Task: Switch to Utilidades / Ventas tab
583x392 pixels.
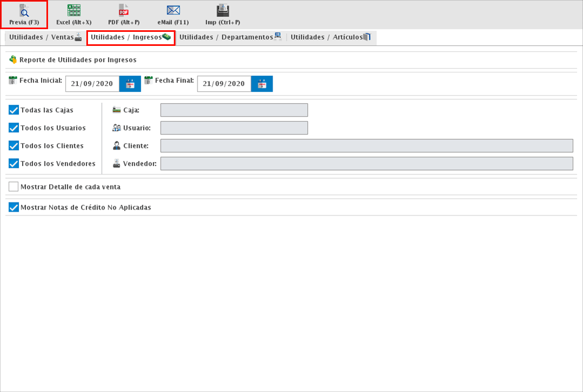Action: (45, 37)
